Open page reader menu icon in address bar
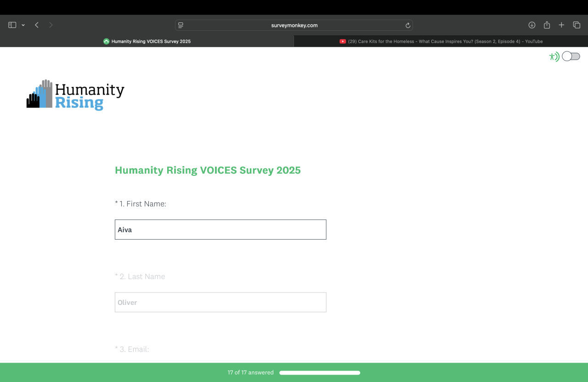Screen dimensions: 588x382 [181, 25]
